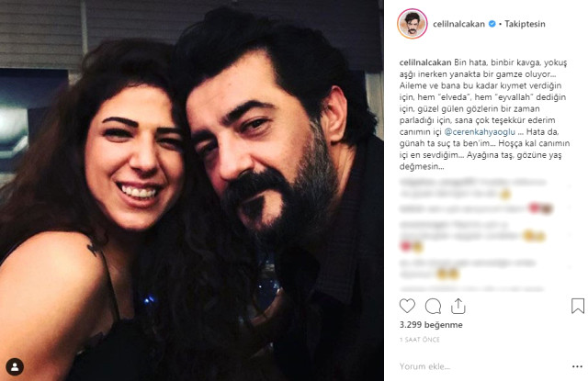This screenshot has width=588, height=381.
Task: Select the first blurred comment
Action: click(474, 188)
